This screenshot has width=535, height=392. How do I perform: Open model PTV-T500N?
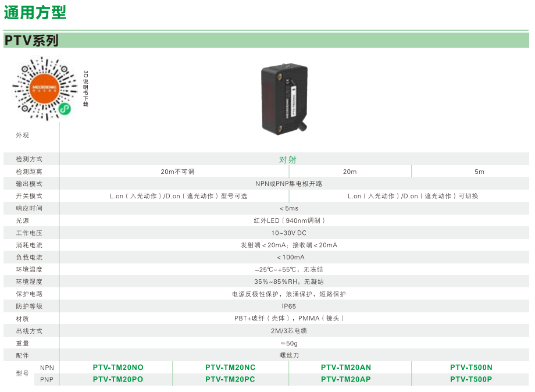471,367
